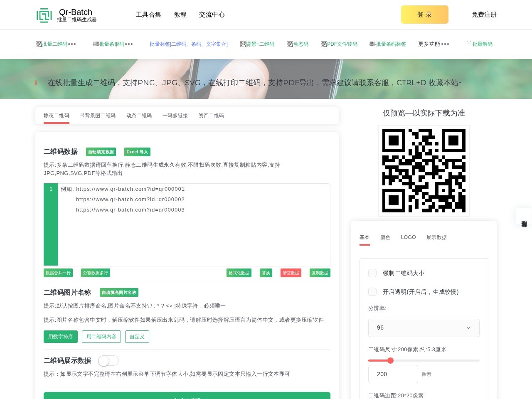Open the 批量标签 link in the toolbar
532x399 pixels.
(x=189, y=44)
